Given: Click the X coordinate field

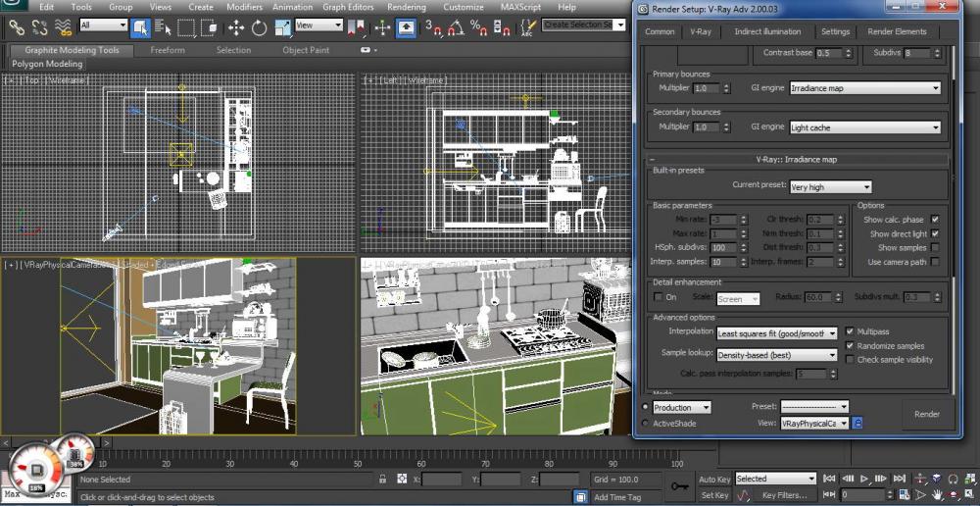Looking at the screenshot, I should tap(442, 480).
